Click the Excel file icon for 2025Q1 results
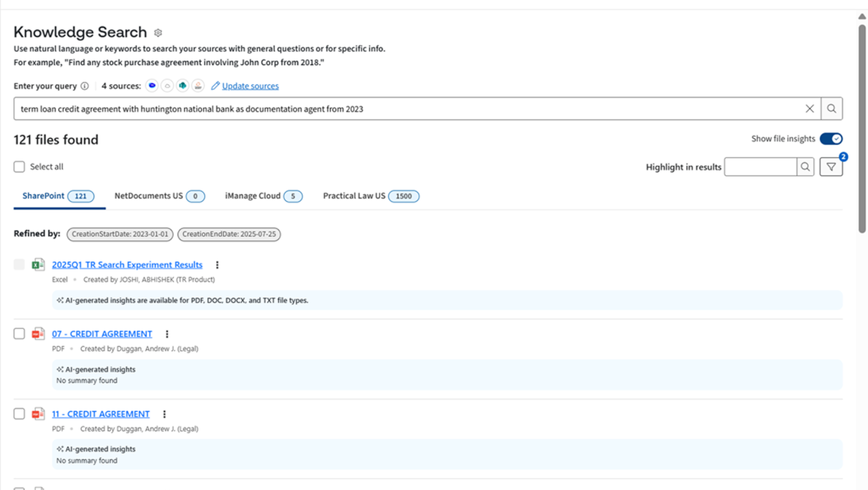Screen dimensions: 868x490 coord(39,265)
